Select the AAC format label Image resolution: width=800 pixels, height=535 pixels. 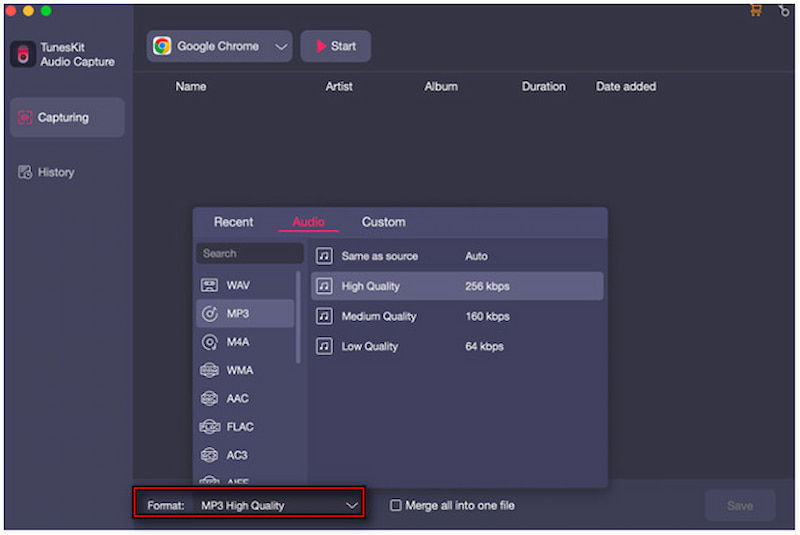(238, 398)
